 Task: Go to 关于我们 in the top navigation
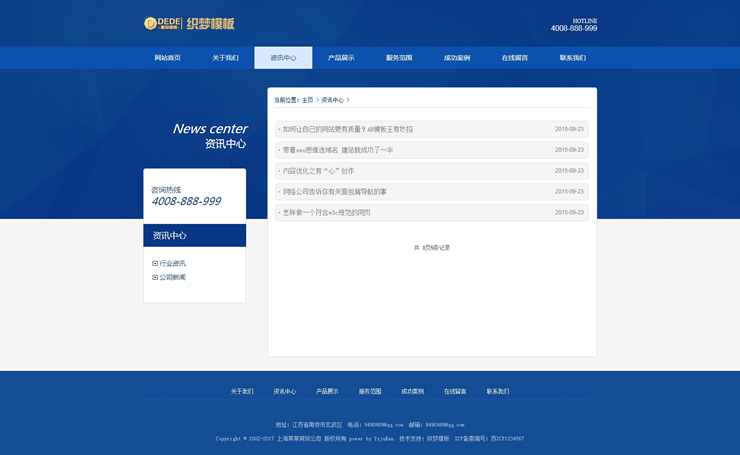pyautogui.click(x=225, y=58)
